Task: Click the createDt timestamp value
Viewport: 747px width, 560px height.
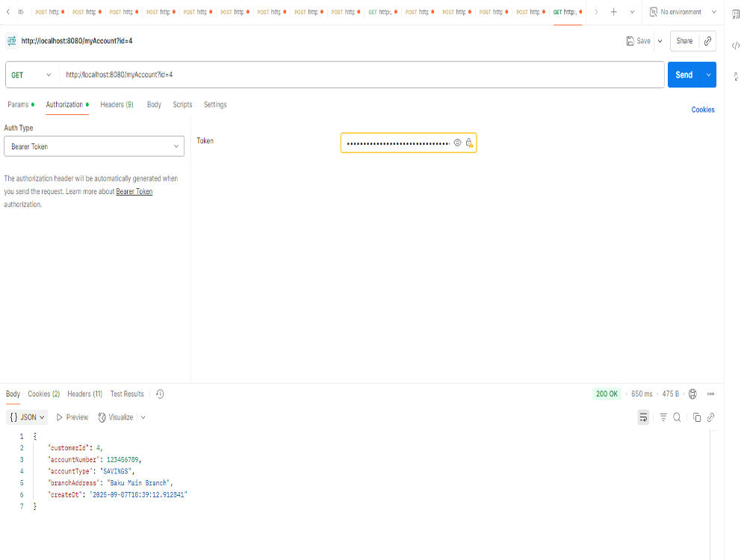Action: (138, 495)
